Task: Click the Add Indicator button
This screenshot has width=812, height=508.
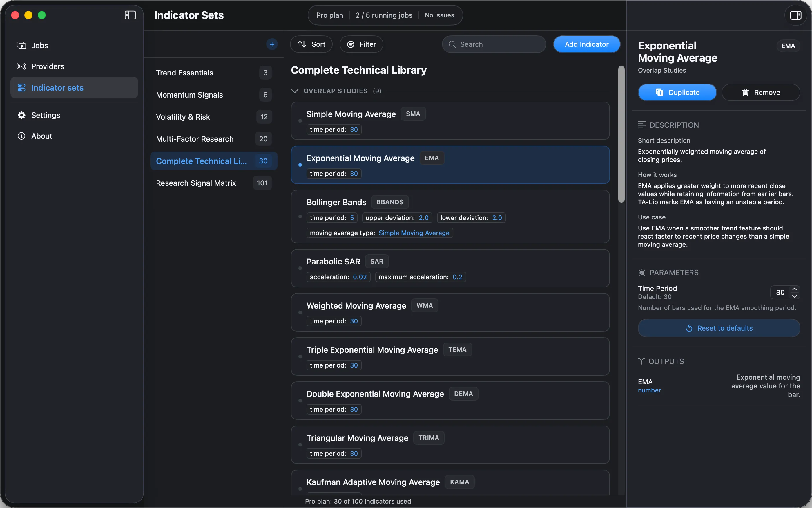Action: (x=586, y=44)
